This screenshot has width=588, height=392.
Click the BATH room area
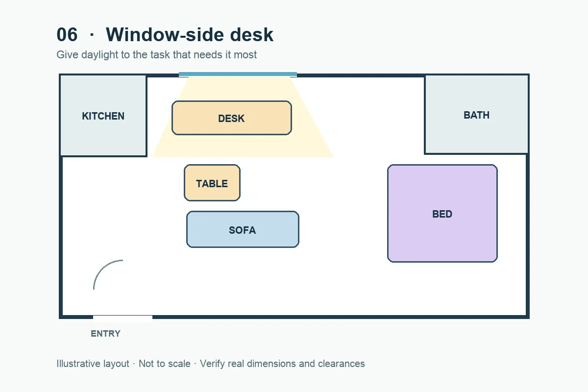click(x=476, y=115)
